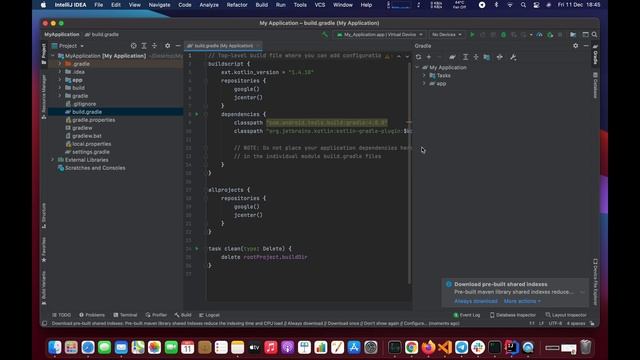The height and width of the screenshot is (360, 640).
Task: Hide the Project tool window
Action: coord(178,46)
